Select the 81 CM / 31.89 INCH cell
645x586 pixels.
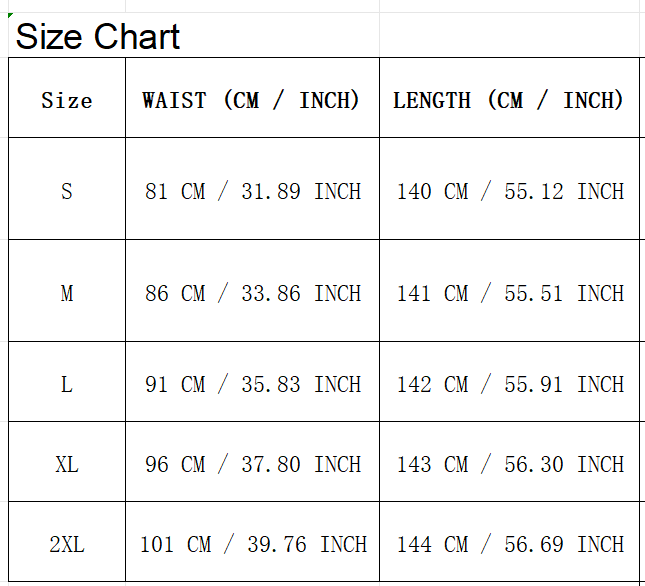(x=252, y=189)
